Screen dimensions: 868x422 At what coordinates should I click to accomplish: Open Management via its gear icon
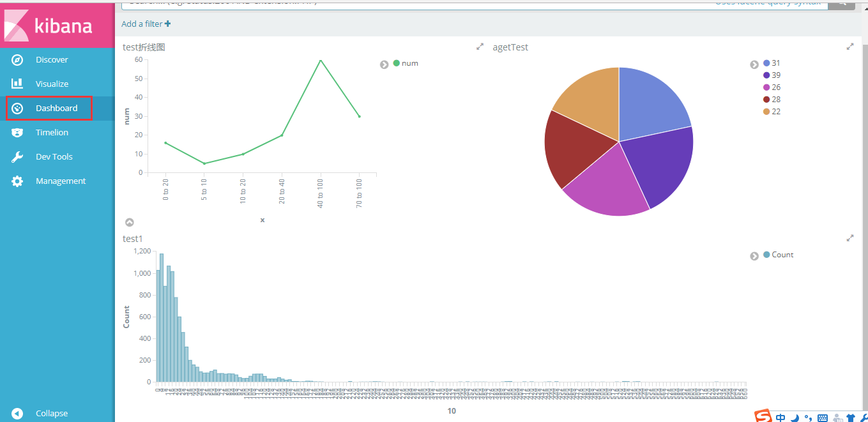[x=17, y=181]
